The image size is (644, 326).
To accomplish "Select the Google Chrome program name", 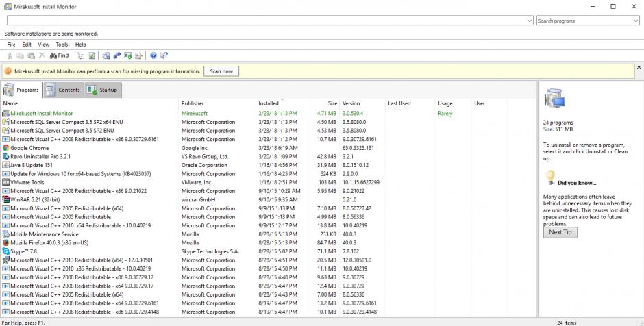I will coord(29,148).
